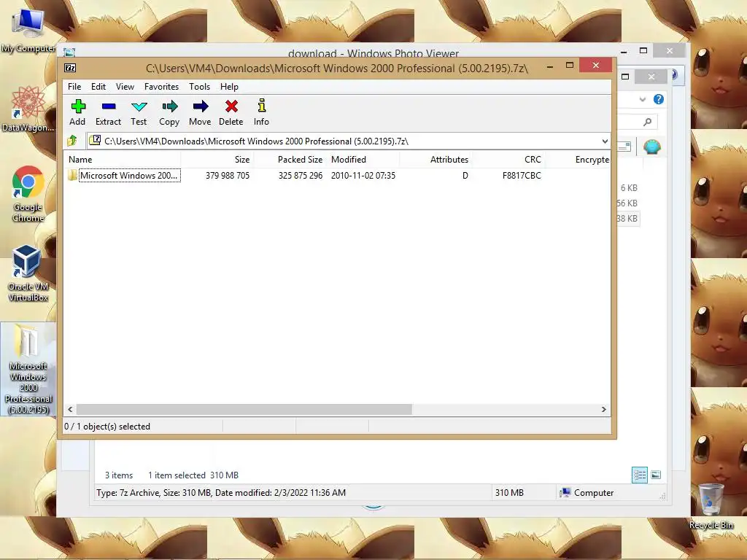Go up one folder level icon
Image resolution: width=747 pixels, height=560 pixels.
72,141
